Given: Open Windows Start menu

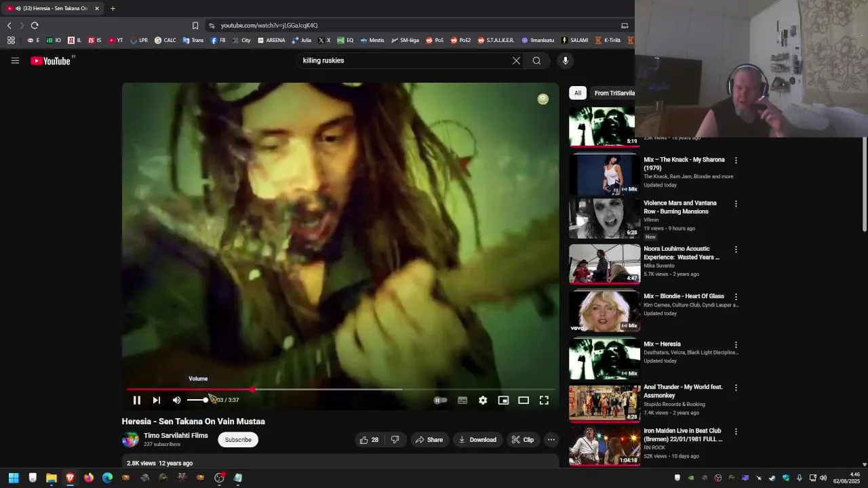Looking at the screenshot, I should 14,478.
